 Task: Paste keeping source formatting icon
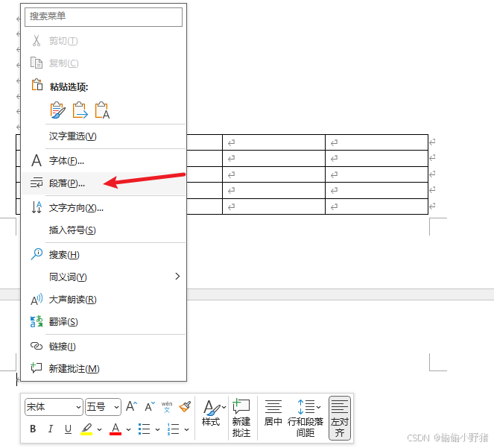[58, 110]
